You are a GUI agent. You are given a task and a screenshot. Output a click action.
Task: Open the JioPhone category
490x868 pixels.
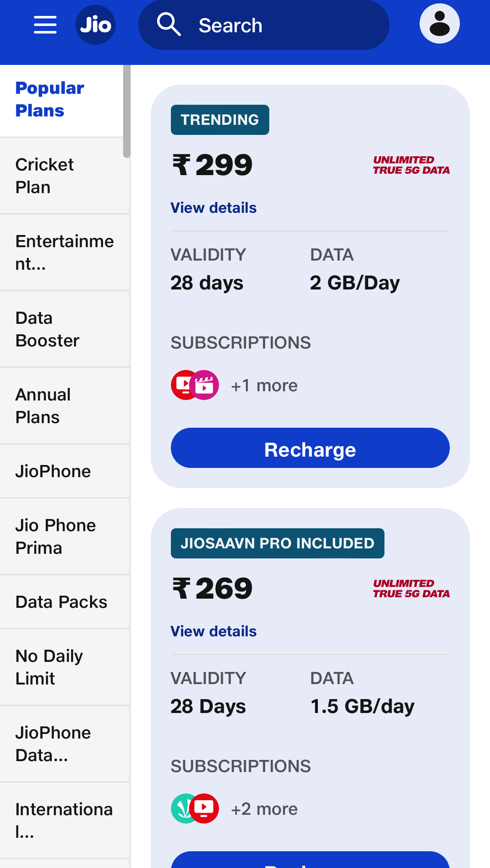(65, 471)
